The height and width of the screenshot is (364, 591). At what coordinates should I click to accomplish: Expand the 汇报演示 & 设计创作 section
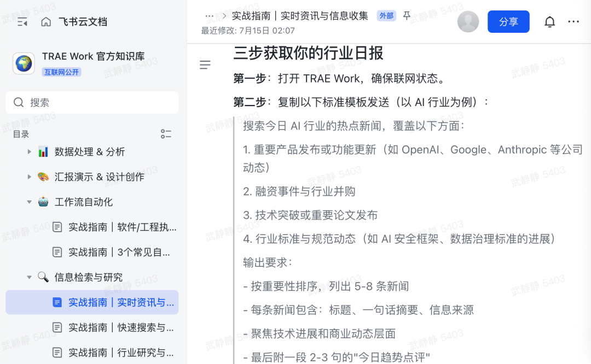click(29, 177)
